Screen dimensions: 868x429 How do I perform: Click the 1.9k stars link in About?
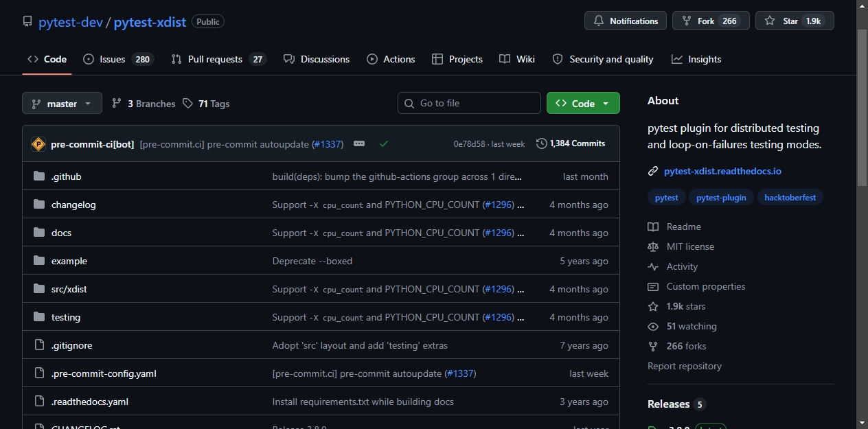point(685,306)
